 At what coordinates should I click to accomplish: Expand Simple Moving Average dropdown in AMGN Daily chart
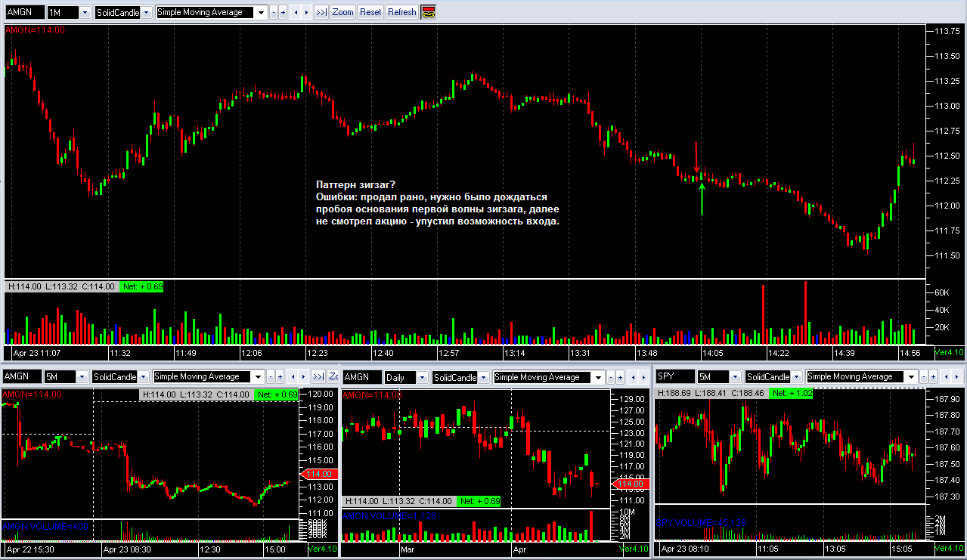598,377
